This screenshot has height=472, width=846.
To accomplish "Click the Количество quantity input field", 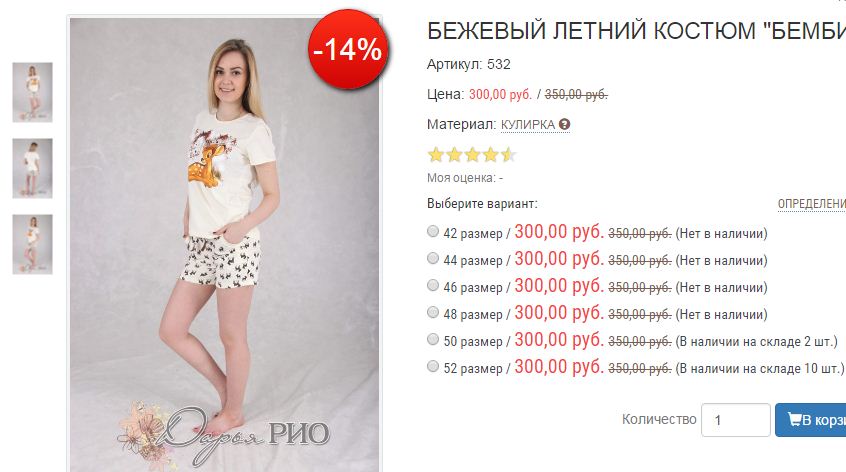I will [x=735, y=420].
